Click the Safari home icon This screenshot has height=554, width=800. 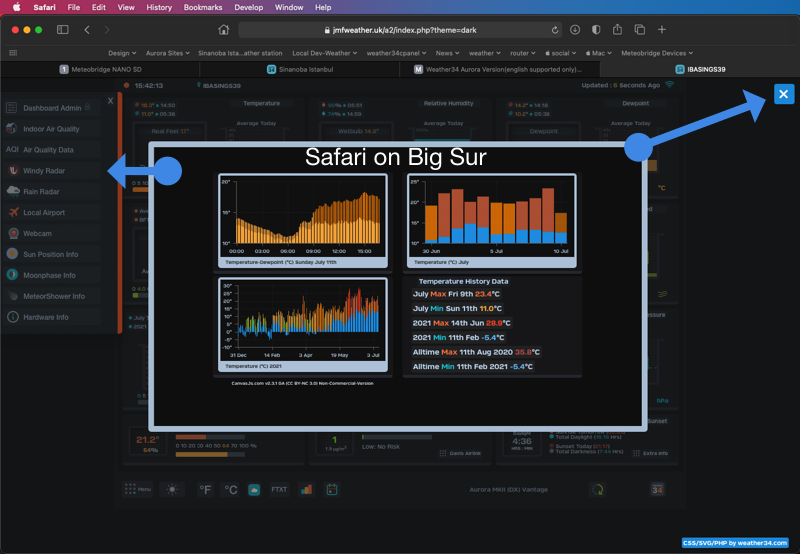[x=223, y=30]
